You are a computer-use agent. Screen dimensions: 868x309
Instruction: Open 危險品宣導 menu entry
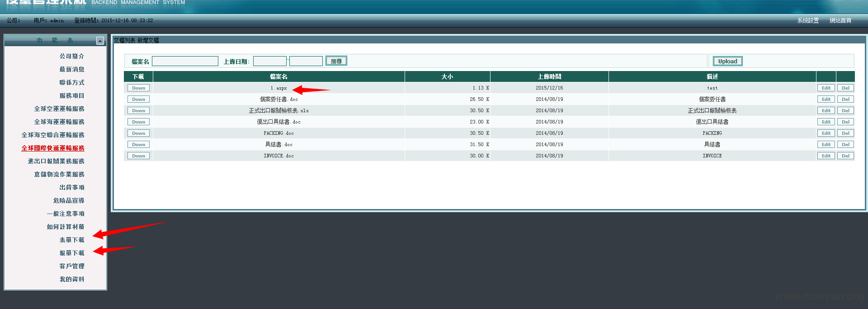pos(69,200)
